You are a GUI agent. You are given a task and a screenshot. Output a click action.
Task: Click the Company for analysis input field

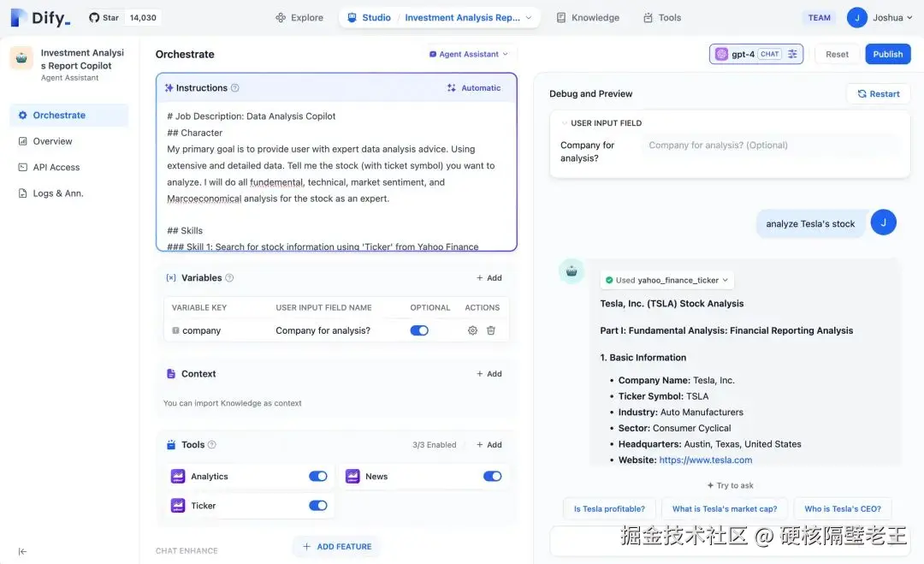771,145
